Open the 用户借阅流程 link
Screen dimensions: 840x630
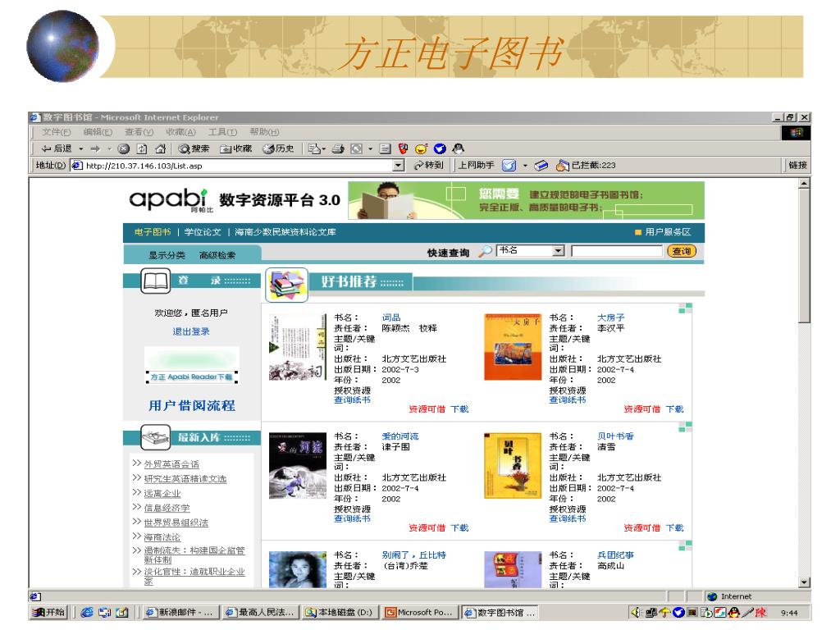tap(192, 405)
